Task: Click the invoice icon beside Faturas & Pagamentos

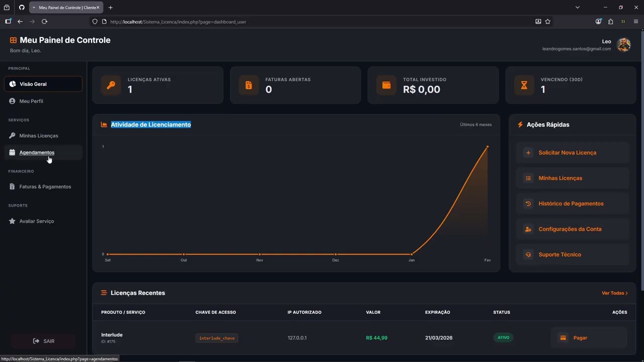Action: [12, 187]
